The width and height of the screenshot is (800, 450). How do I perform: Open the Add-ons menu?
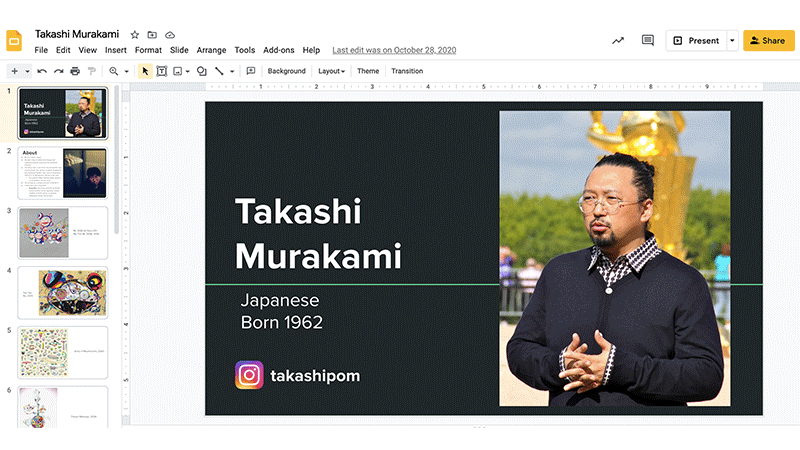coord(279,50)
